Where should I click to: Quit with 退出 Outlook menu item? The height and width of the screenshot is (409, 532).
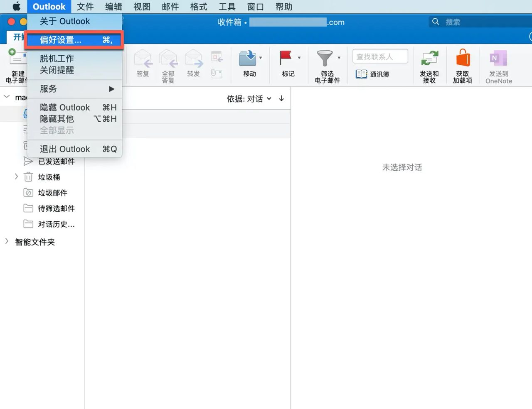(75, 149)
